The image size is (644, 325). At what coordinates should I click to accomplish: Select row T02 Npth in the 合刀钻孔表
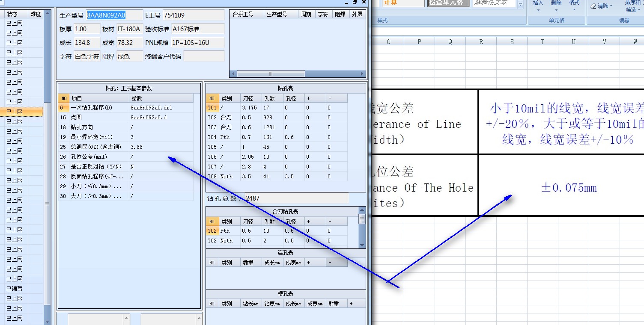pyautogui.click(x=277, y=240)
